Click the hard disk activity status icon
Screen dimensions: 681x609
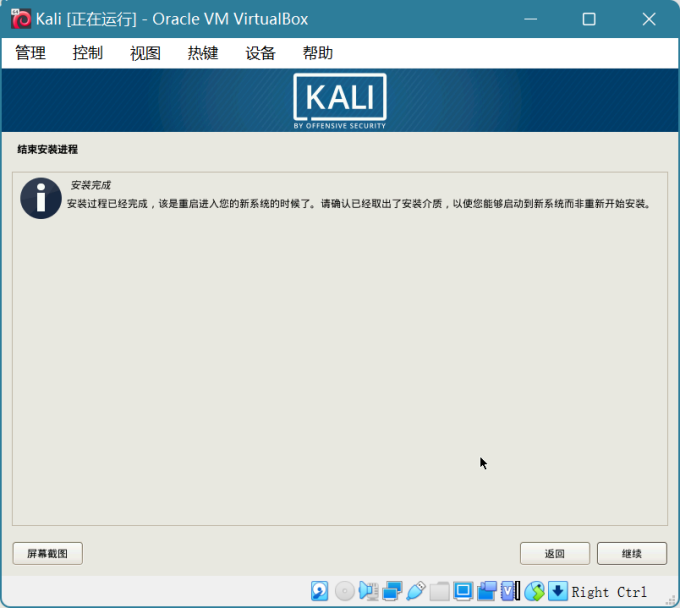320,591
